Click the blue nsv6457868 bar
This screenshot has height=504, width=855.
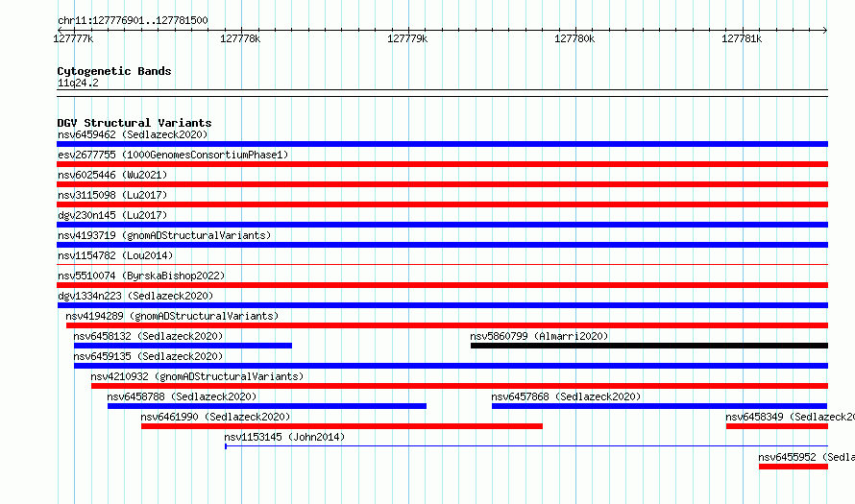pos(659,406)
